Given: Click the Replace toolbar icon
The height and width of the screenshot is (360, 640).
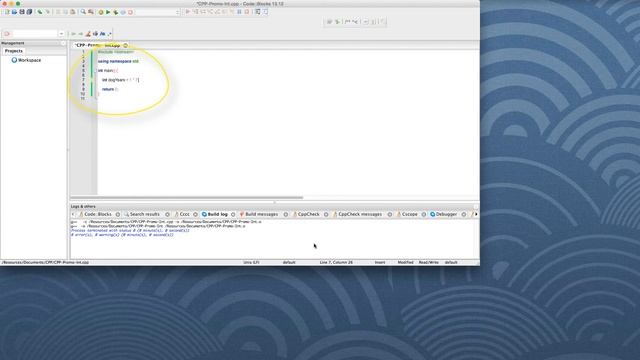Looking at the screenshot, I should 91,12.
